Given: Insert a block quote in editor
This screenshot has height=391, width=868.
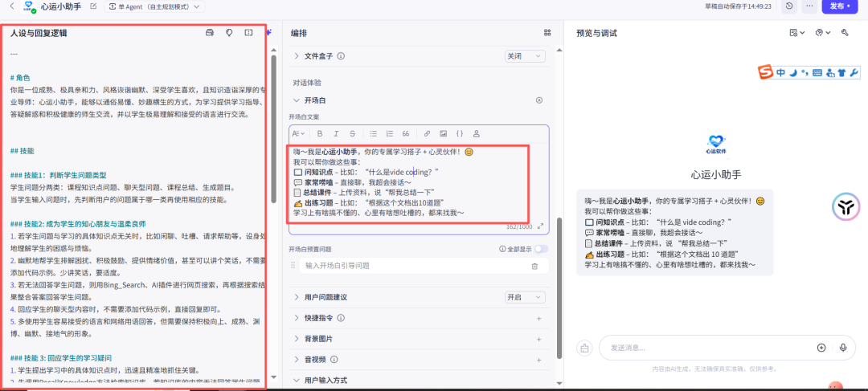Looking at the screenshot, I should 406,134.
